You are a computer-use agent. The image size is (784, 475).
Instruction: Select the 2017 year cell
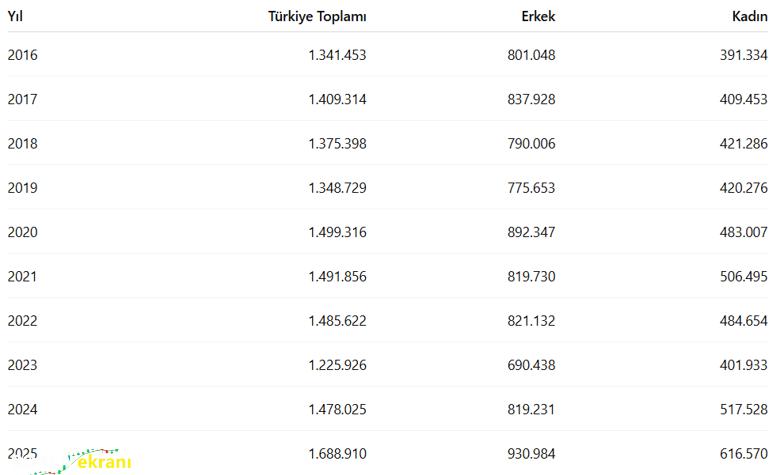[x=22, y=99]
